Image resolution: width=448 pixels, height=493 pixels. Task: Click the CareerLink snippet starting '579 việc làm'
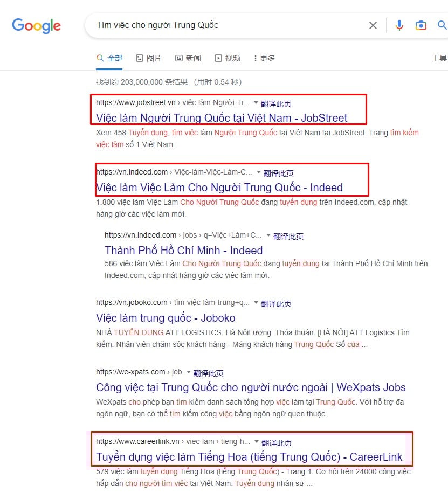tap(253, 477)
